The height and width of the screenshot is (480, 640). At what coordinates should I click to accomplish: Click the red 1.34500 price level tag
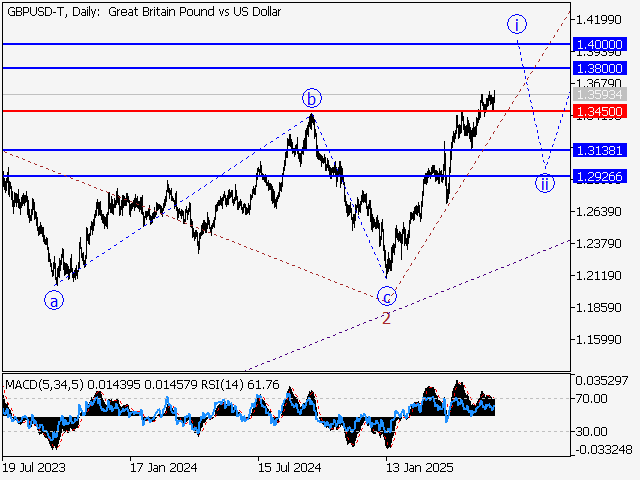[x=600, y=111]
